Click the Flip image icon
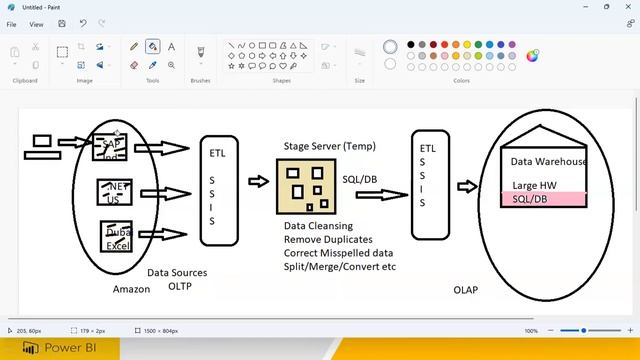 coord(100,65)
